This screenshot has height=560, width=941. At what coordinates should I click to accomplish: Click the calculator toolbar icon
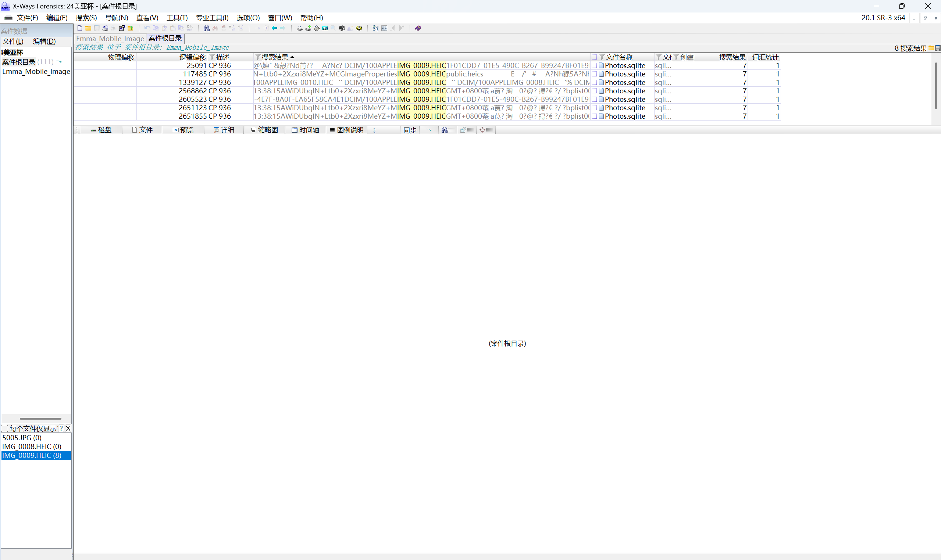(x=325, y=28)
